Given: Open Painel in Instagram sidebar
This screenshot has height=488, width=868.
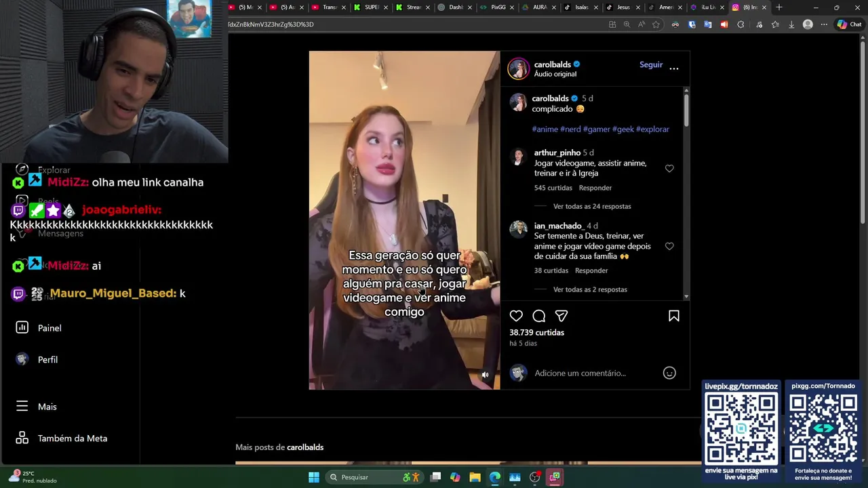Looking at the screenshot, I should click(x=39, y=328).
